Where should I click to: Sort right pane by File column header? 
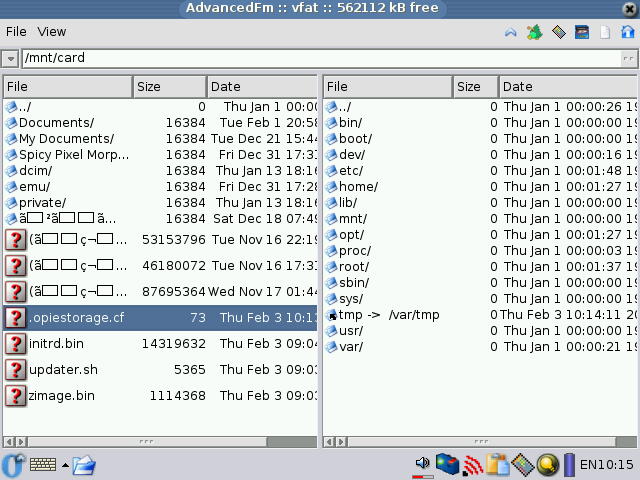click(388, 87)
